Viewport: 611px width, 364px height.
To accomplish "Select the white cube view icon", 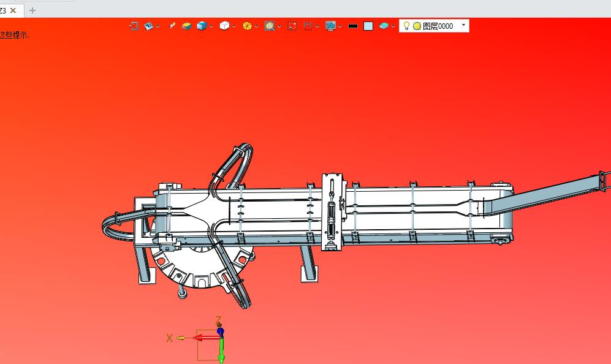I will (224, 26).
